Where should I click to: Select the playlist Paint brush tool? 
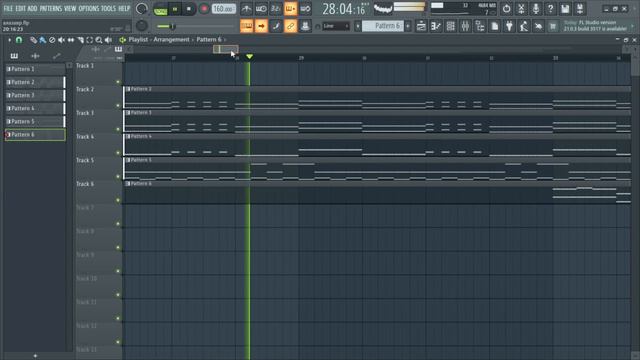(42, 40)
